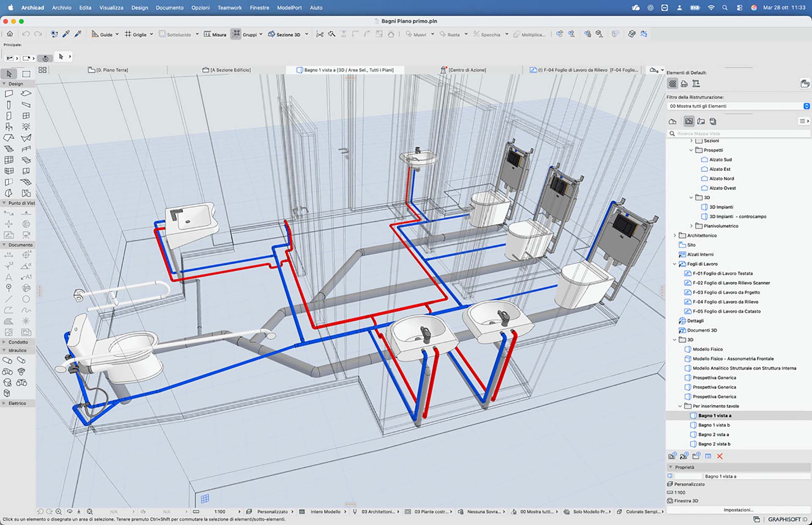Click the Misura measure tool
This screenshot has width=812, height=525.
click(215, 34)
